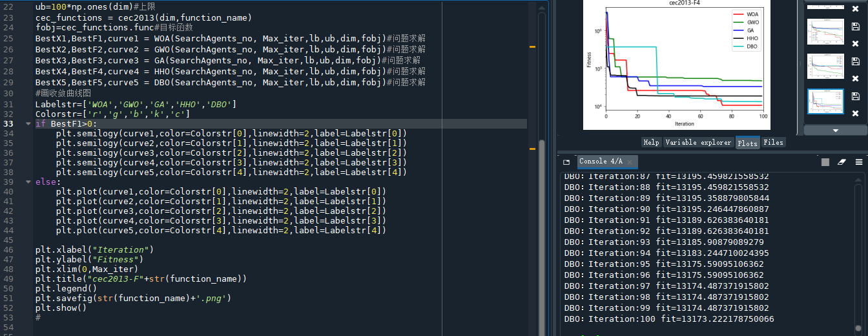Collapse the if block at line 33
This screenshot has width=868, height=336.
point(28,124)
